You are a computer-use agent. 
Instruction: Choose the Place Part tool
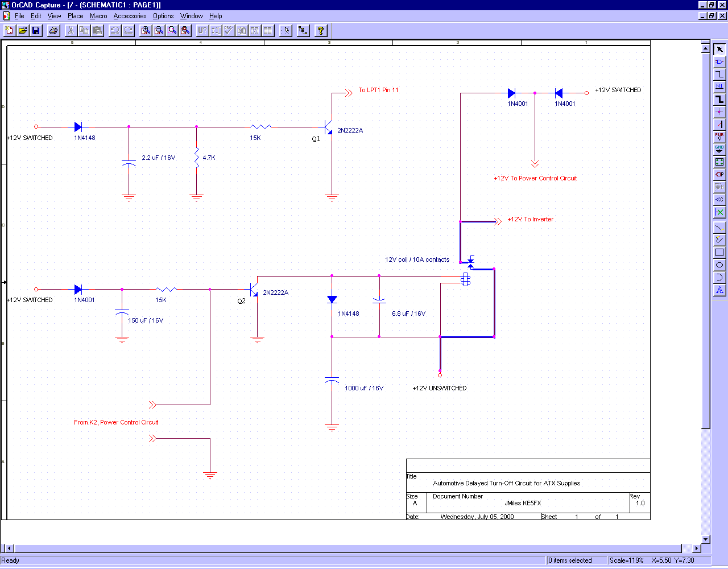click(719, 61)
